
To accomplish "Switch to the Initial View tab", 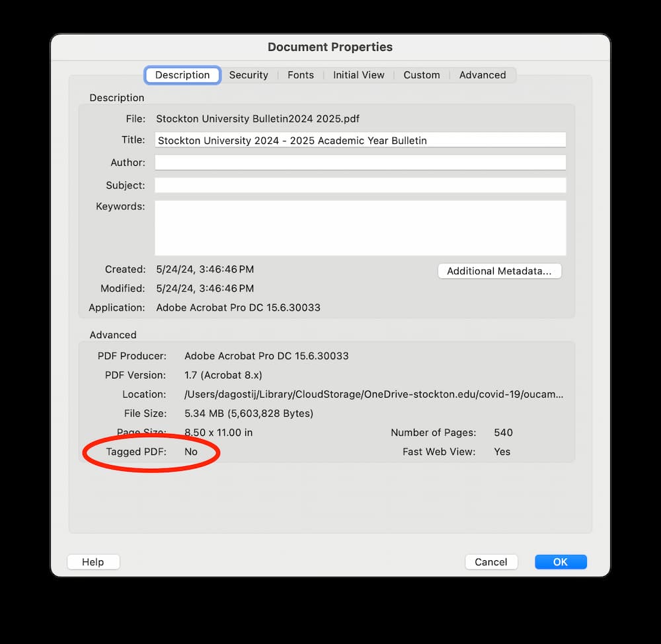I will tap(358, 75).
